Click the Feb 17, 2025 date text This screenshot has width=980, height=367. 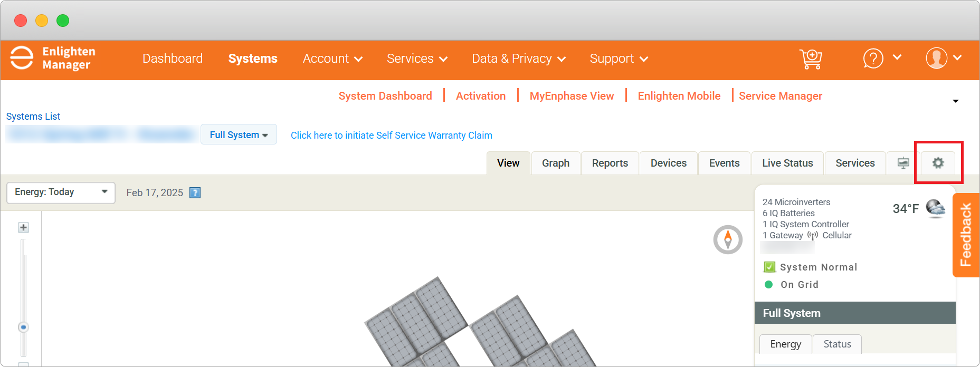[x=155, y=192]
